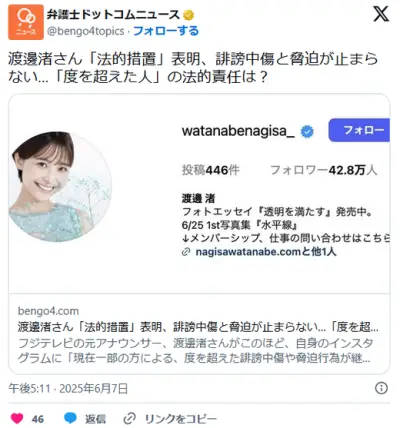Viewport: 400px width, 428px height.
Task: Click the small link icon before nagisawatanabe.com
Action: pos(186,252)
